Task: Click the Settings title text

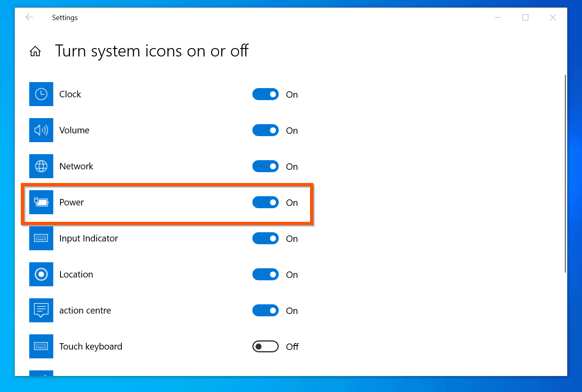Action: coord(64,17)
